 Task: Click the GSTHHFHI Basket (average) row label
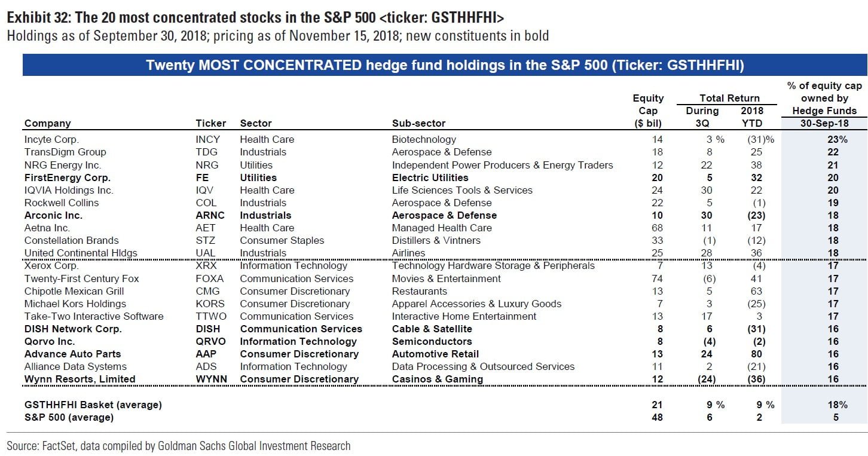pyautogui.click(x=93, y=405)
